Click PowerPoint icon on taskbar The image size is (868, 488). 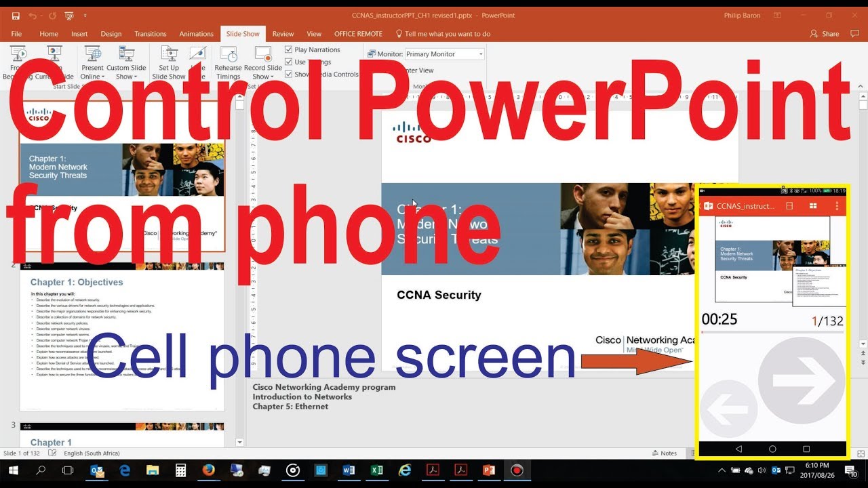489,470
